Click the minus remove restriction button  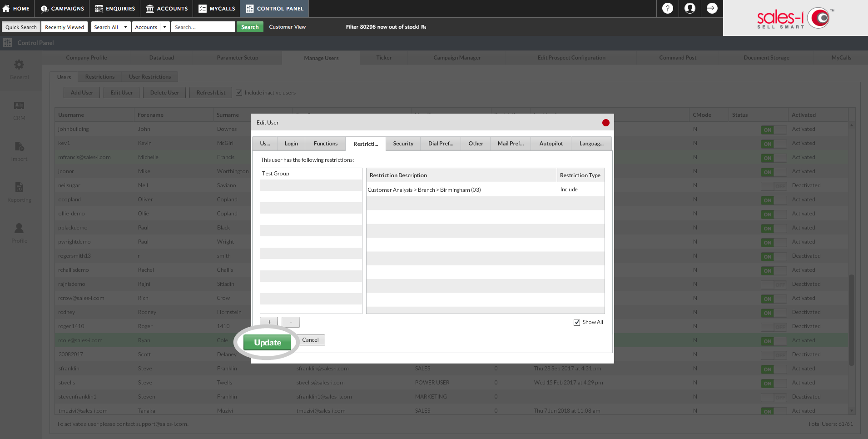(x=291, y=322)
